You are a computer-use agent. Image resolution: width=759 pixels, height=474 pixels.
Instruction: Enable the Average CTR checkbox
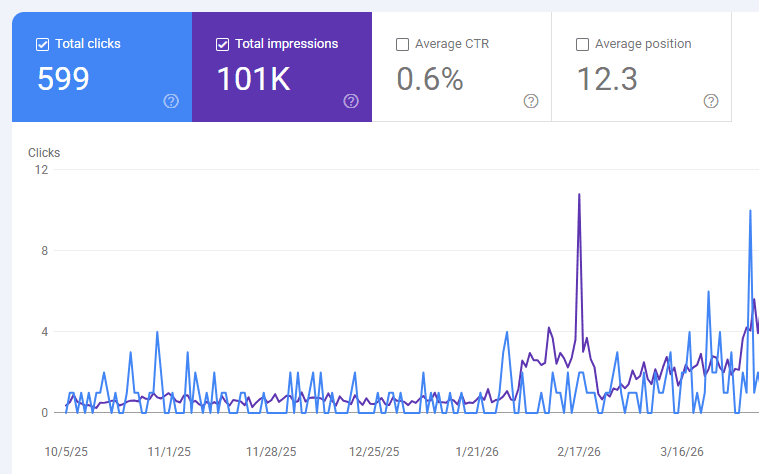(x=402, y=45)
